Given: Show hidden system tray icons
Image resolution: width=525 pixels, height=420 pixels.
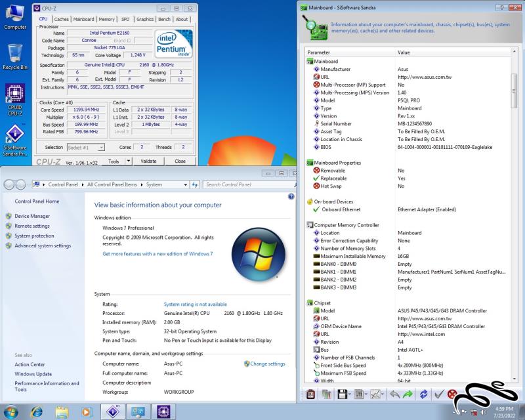Looking at the screenshot, I should (x=455, y=412).
